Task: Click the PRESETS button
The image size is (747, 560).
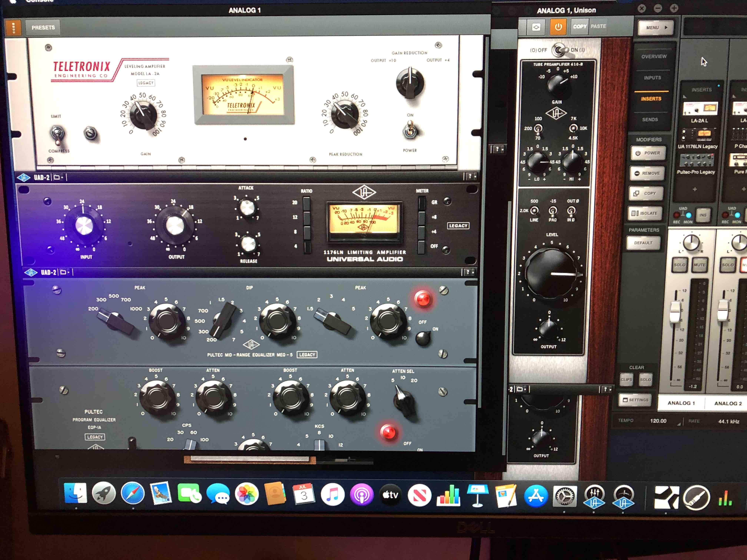Action: click(x=43, y=28)
